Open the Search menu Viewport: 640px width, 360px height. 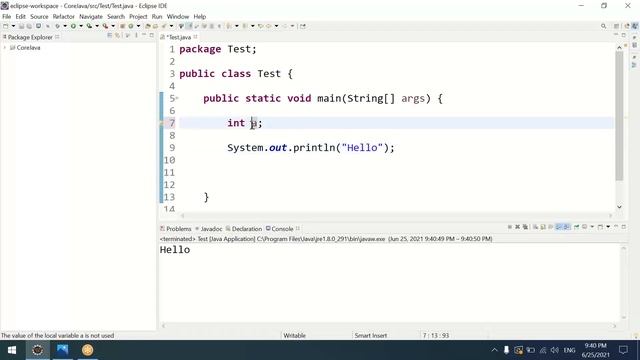point(116,17)
